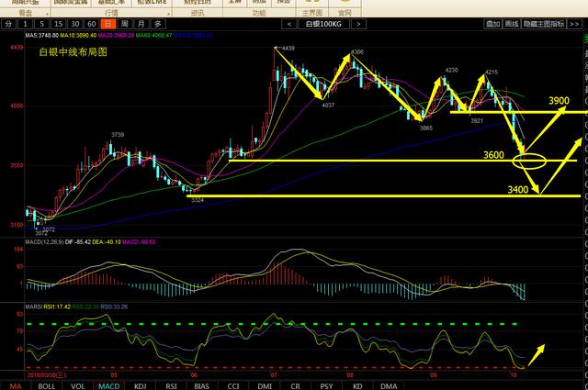Open the multi-period 多 view
This screenshot has height=390, width=588.
[158, 24]
